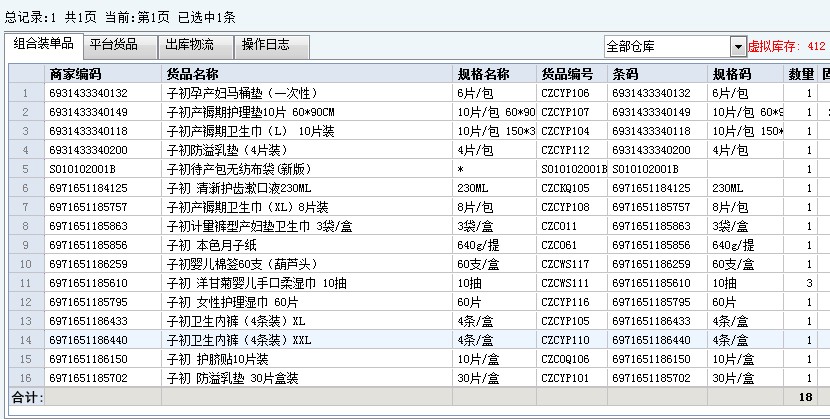This screenshot has height=419, width=830.
Task: Click 货品编号 cell CZCYP107
Action: [x=572, y=112]
